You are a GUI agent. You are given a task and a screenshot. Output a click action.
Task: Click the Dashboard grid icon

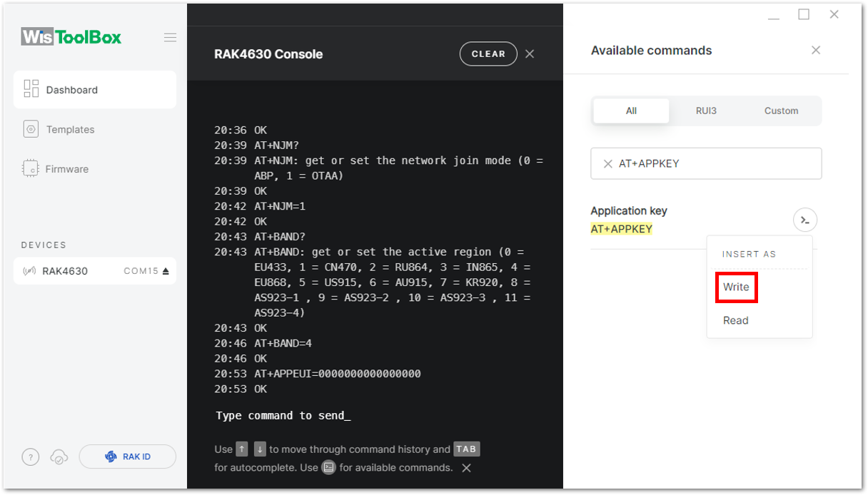[x=31, y=89]
